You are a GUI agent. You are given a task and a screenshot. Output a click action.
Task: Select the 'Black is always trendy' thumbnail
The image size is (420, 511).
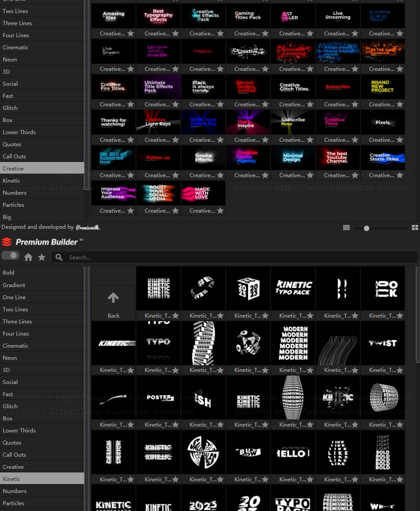point(203,87)
